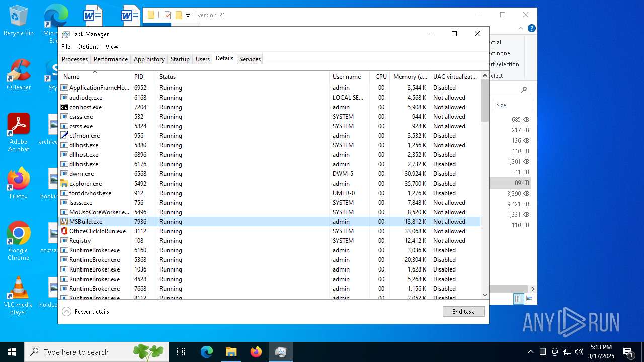This screenshot has width=644, height=362.
Task: Click the File Explorer search field
Action: tap(510, 89)
